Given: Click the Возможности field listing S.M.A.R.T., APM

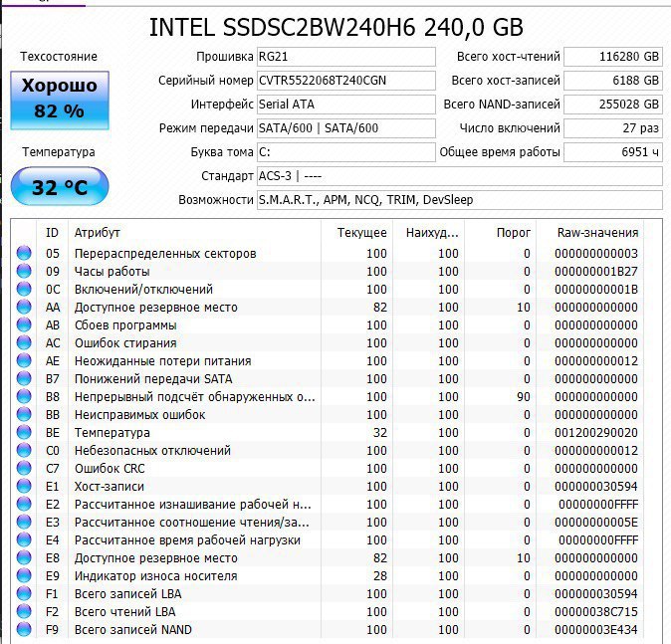Looking at the screenshot, I should point(460,200).
